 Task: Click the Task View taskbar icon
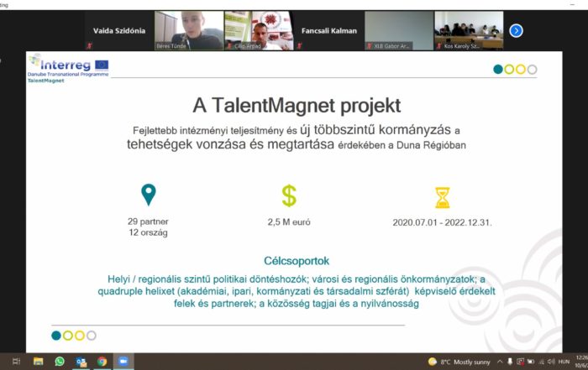click(x=16, y=361)
